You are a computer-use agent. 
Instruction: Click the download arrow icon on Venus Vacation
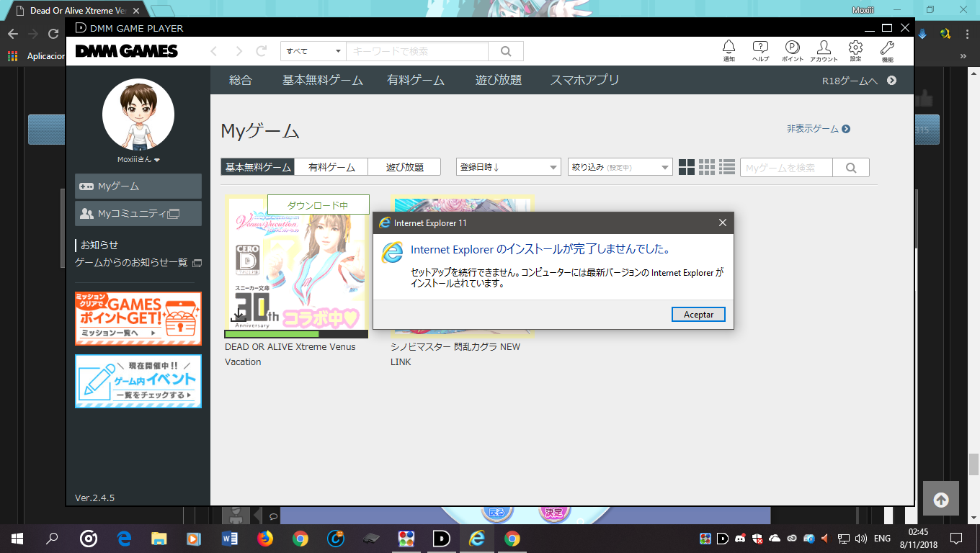239,315
